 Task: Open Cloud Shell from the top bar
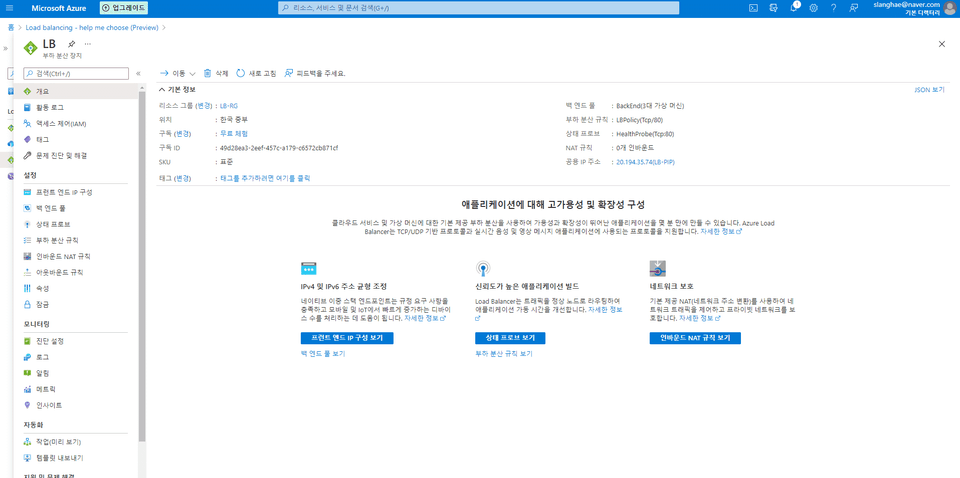tap(754, 8)
